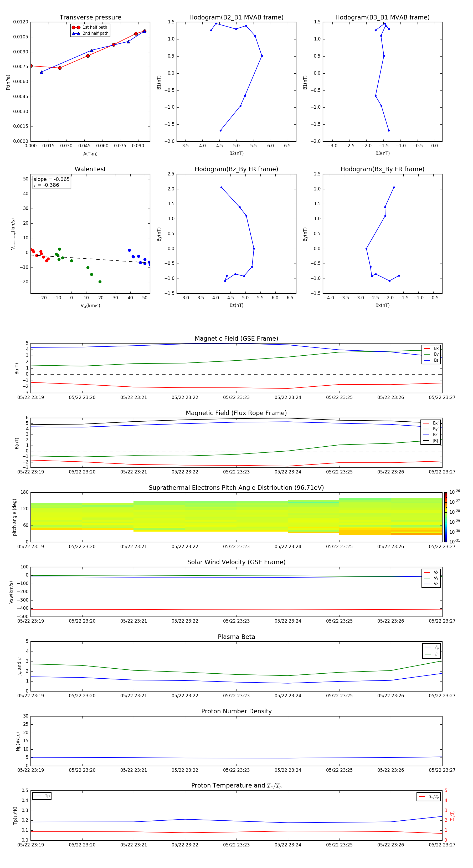The image size is (473, 868).
Task: Click the 'Proton Number Density' title
Action: coord(236,711)
